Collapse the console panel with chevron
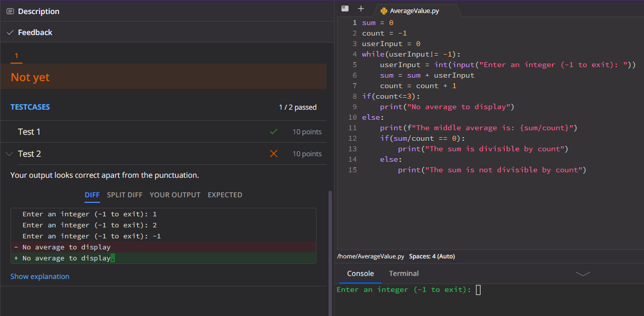644x316 pixels. pyautogui.click(x=582, y=273)
